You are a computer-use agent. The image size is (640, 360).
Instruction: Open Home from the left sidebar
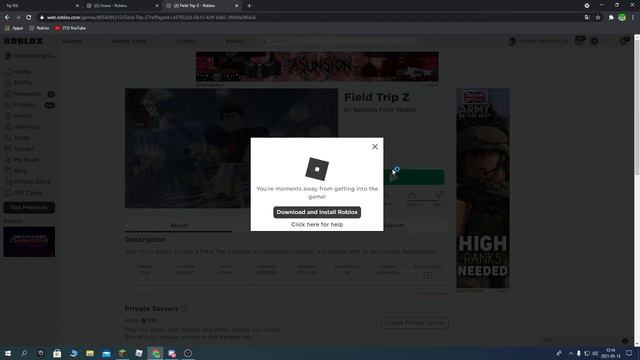tap(18, 72)
